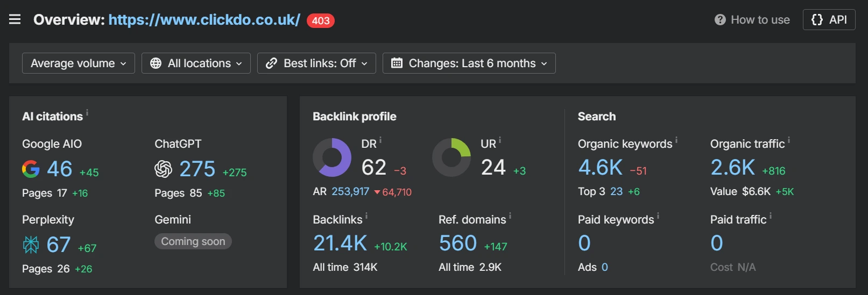This screenshot has height=295, width=868.
Task: Open Paid keywords value 0
Action: point(584,243)
